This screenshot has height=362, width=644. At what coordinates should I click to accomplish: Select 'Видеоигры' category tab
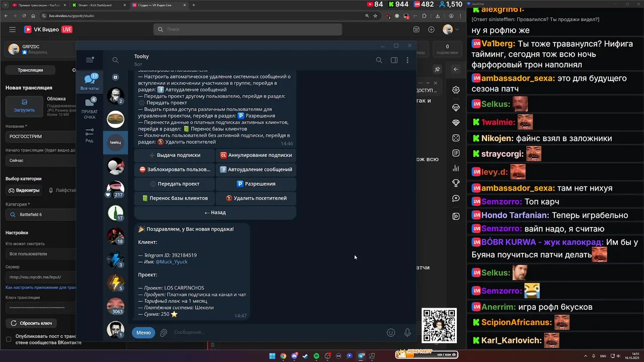(x=24, y=191)
